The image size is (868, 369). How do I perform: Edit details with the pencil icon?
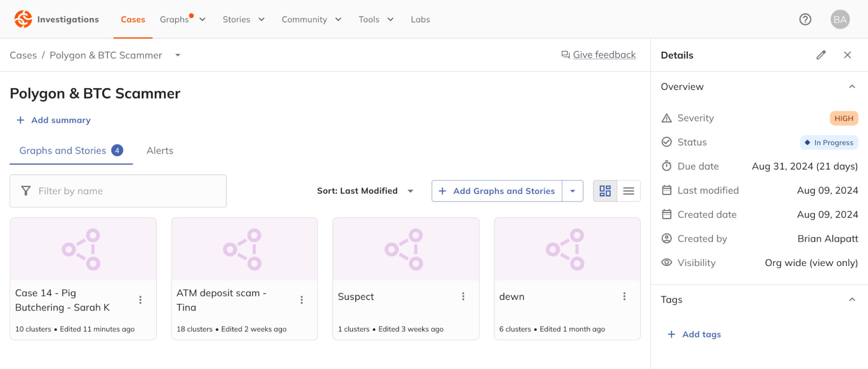821,55
